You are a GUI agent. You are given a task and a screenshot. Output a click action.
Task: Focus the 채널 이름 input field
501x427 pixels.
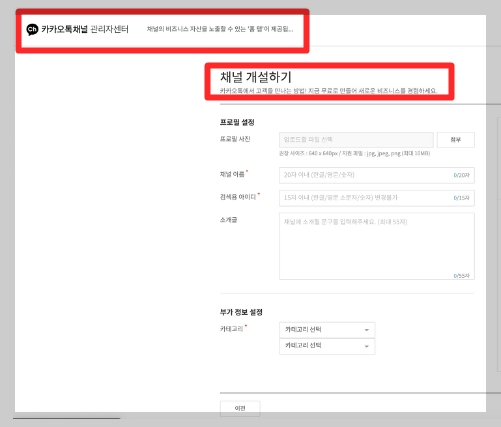click(x=377, y=175)
